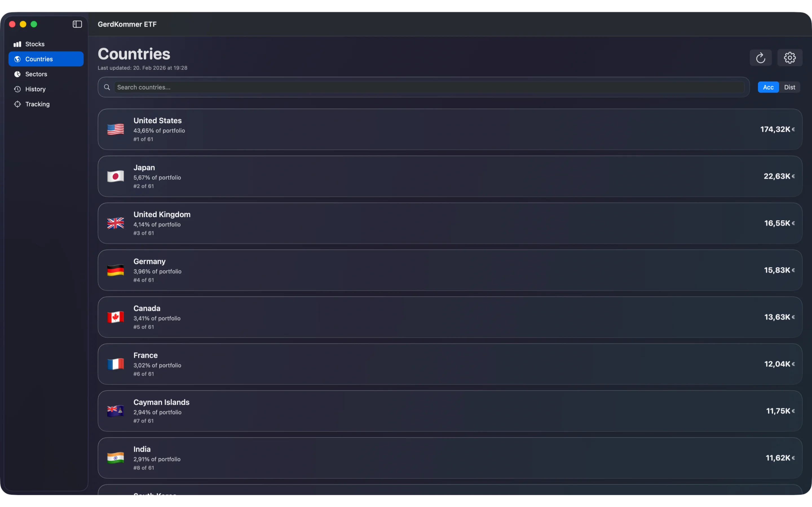
Task: Open the Stocks section in sidebar
Action: click(35, 44)
